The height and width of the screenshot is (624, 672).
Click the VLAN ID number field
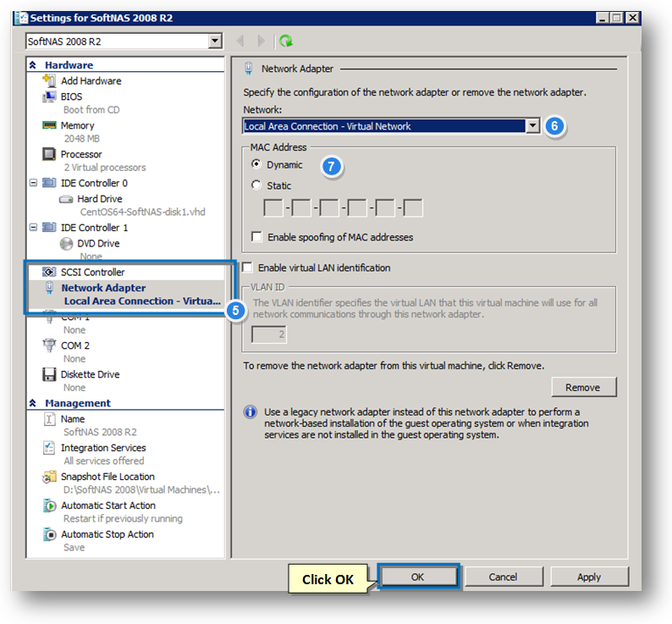point(268,334)
